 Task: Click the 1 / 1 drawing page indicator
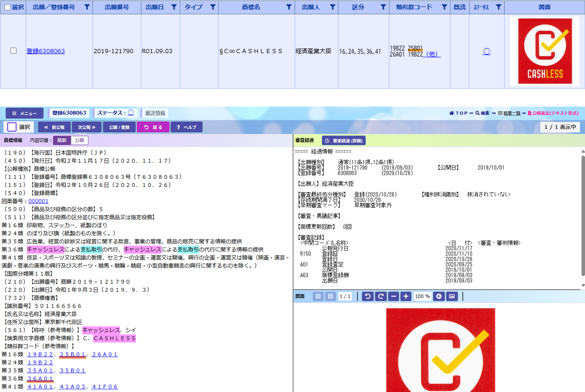pyautogui.click(x=345, y=296)
